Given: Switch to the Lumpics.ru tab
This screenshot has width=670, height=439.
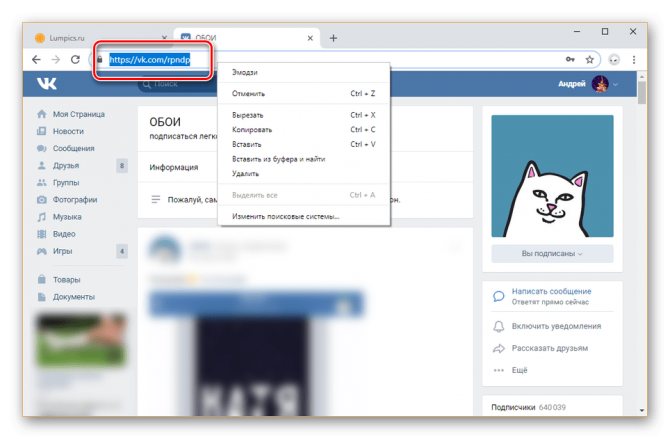Looking at the screenshot, I should coord(100,38).
